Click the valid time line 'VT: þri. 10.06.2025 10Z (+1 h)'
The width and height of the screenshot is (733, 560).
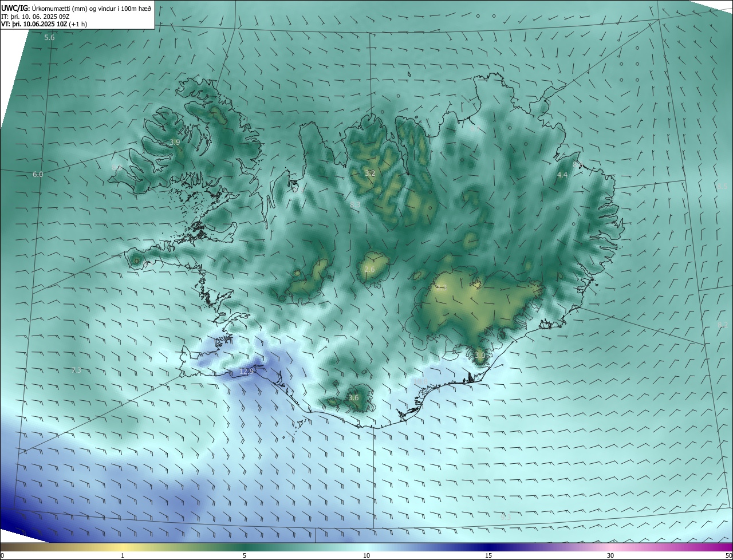coord(44,25)
